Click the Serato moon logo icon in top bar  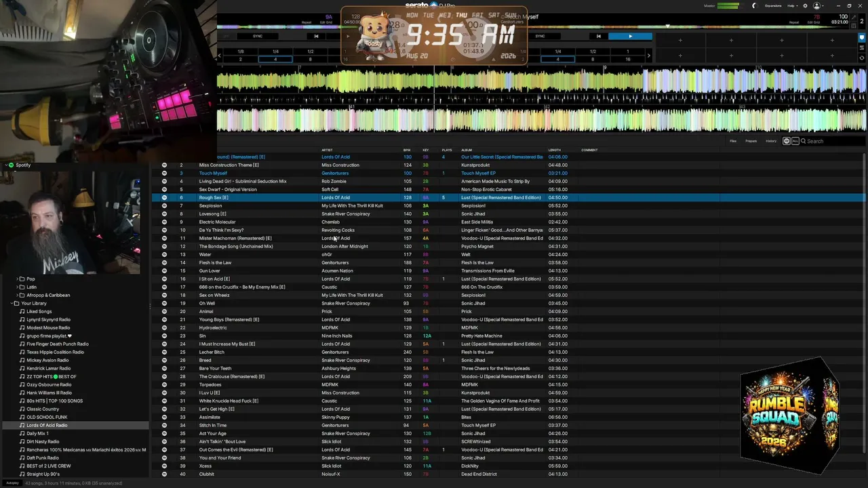tap(753, 5)
